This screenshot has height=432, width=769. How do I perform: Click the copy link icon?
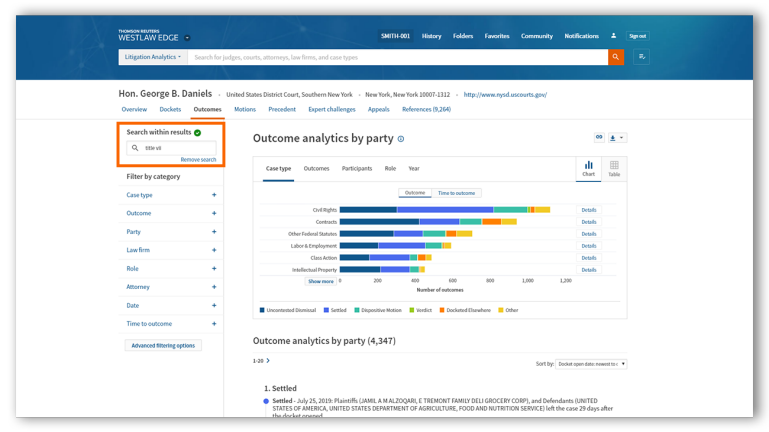click(599, 137)
